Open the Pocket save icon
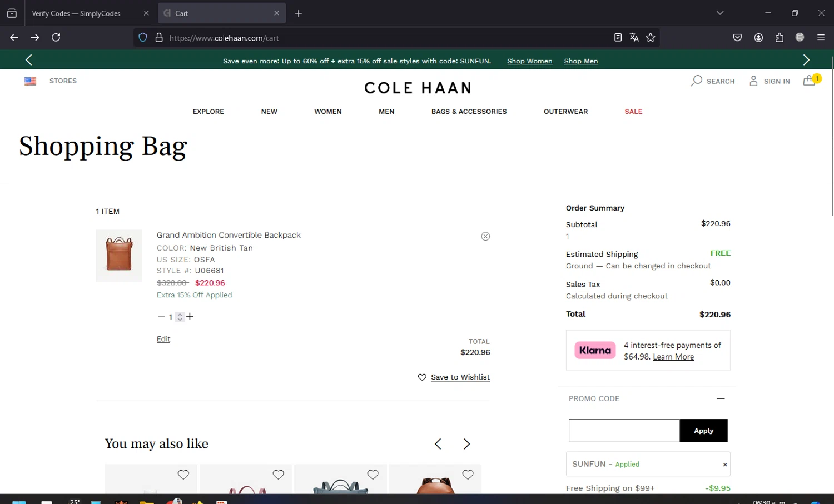 737,38
